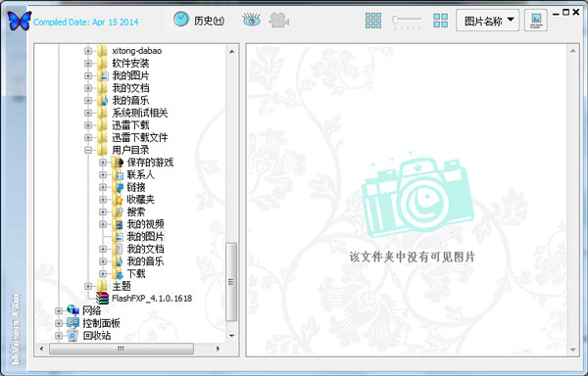Switch to small thumbnail grid view
Viewport: 588px width, 376px height.
(x=373, y=21)
